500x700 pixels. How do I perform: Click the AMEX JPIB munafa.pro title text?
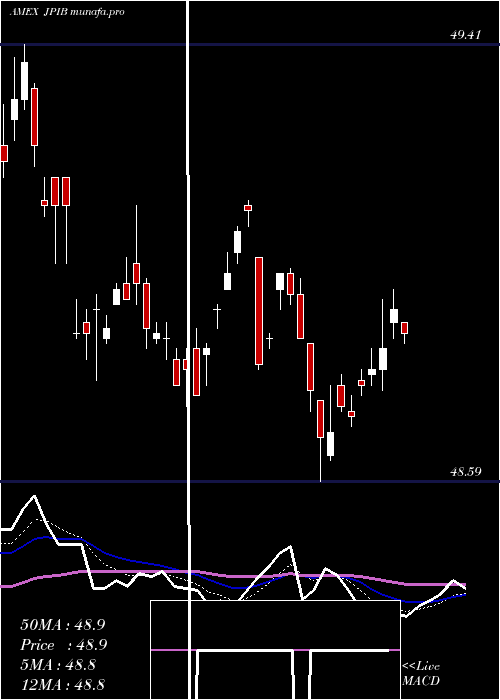coord(67,12)
